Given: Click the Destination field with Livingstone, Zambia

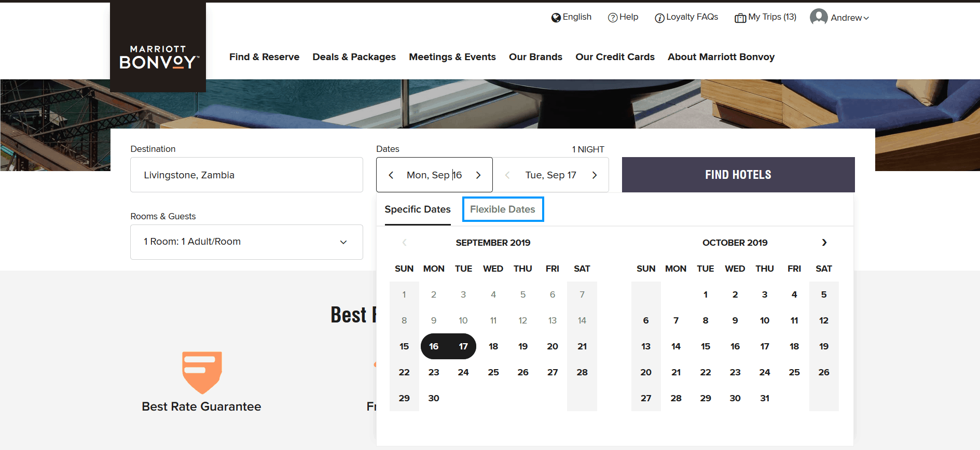Looking at the screenshot, I should point(246,175).
